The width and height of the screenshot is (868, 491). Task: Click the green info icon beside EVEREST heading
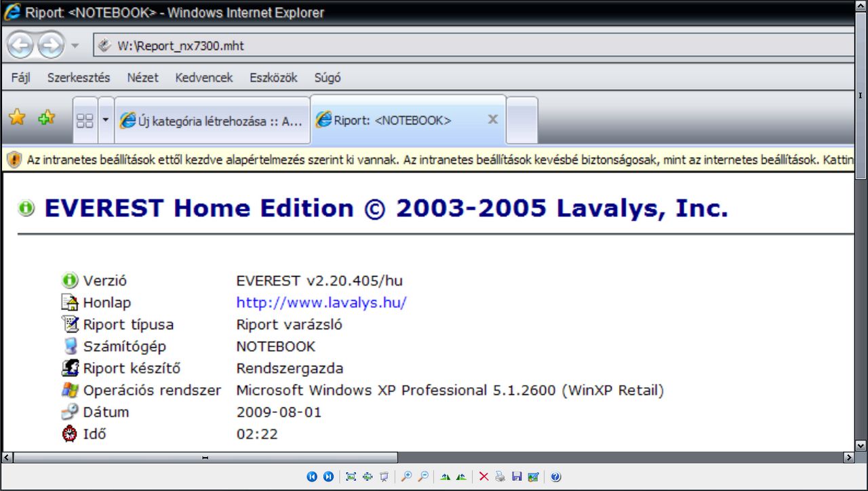[26, 208]
